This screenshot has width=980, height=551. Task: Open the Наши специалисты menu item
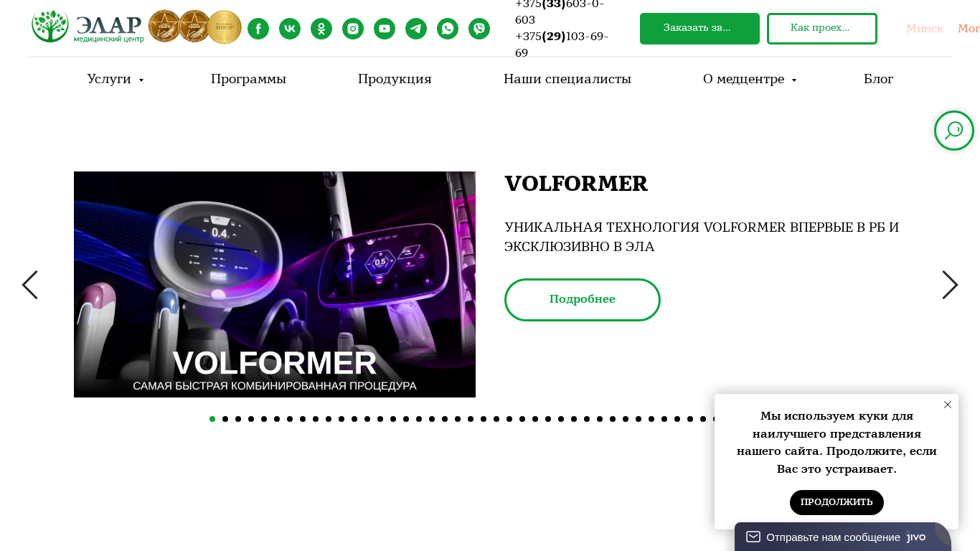567,79
